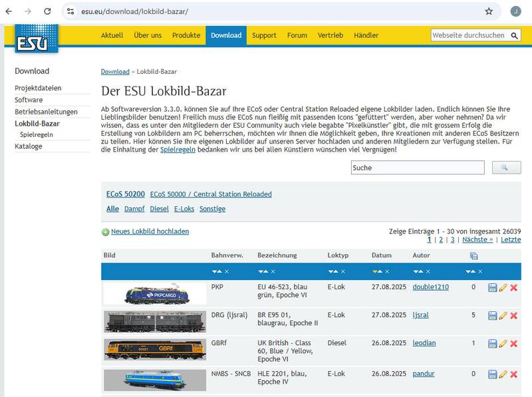
Task: Open Projektdateien in the sidebar
Action: coord(38,88)
